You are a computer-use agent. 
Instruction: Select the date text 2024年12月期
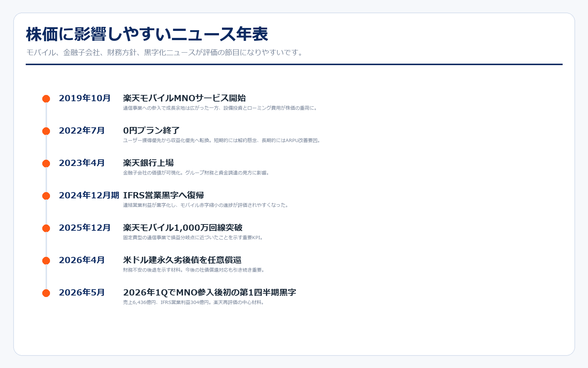(89, 195)
